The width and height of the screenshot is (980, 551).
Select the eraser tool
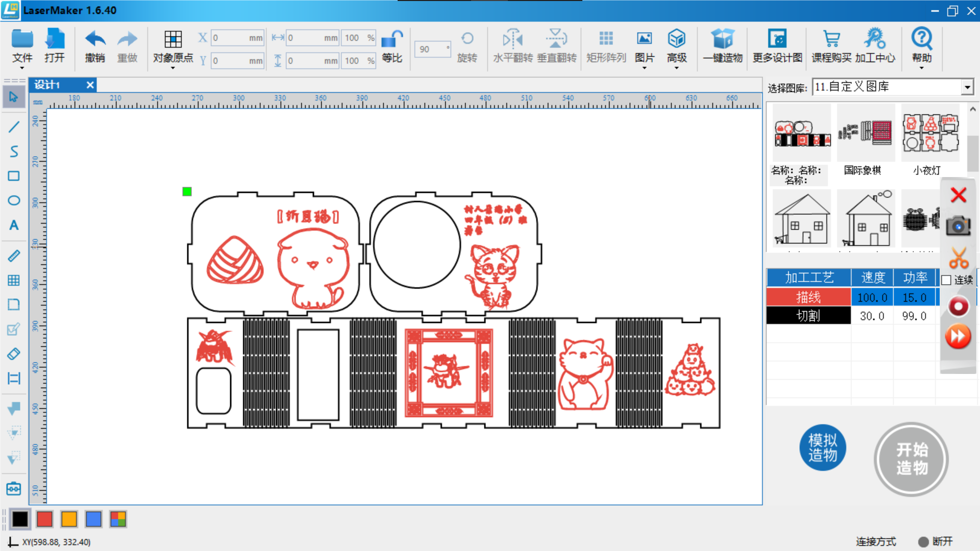[x=14, y=354]
